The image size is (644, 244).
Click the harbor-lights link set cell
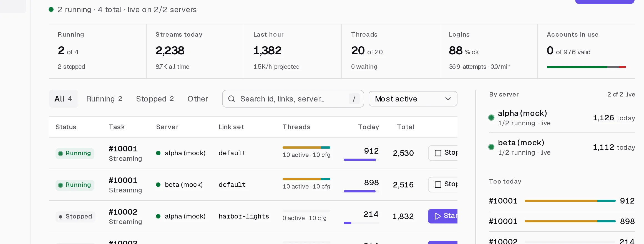point(244,216)
